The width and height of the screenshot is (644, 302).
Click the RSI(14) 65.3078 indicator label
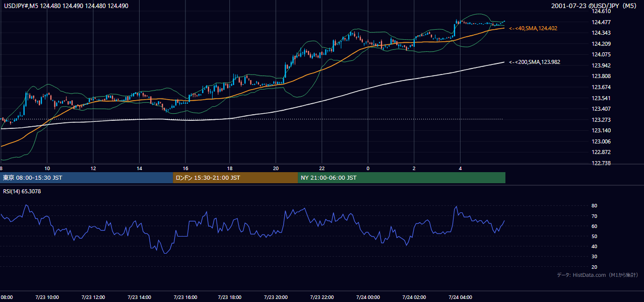point(22,191)
